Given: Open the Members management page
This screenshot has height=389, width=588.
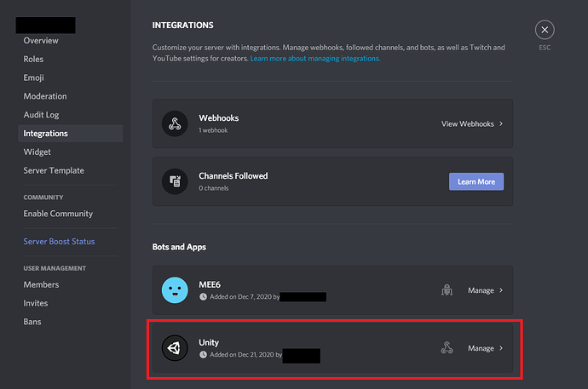Looking at the screenshot, I should pos(41,284).
